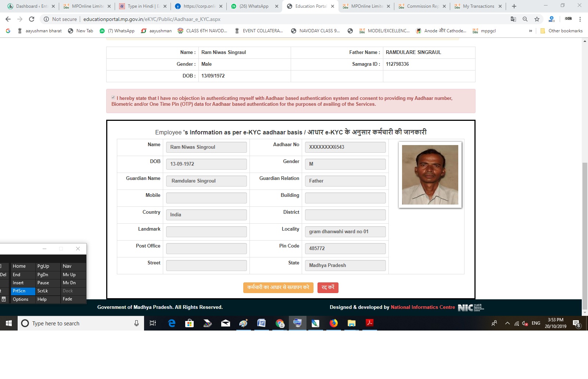Open the overflow bookmarks chevron
The width and height of the screenshot is (588, 379).
coord(531,31)
